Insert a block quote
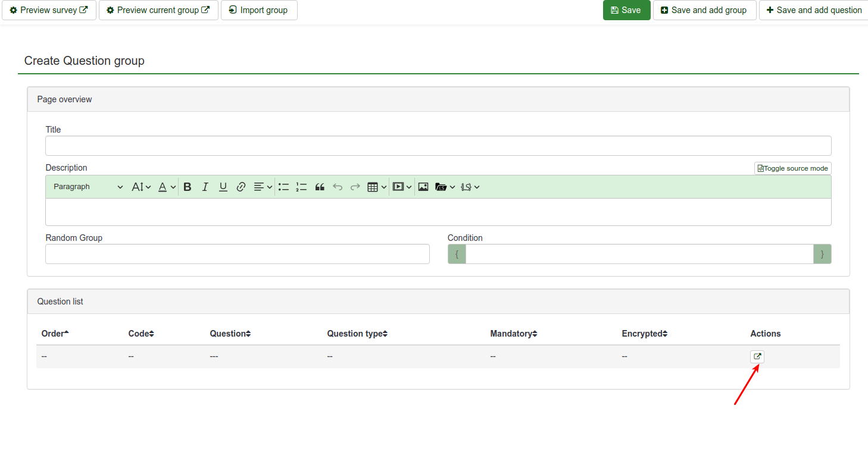Viewport: 868px width, 449px height. click(320, 187)
